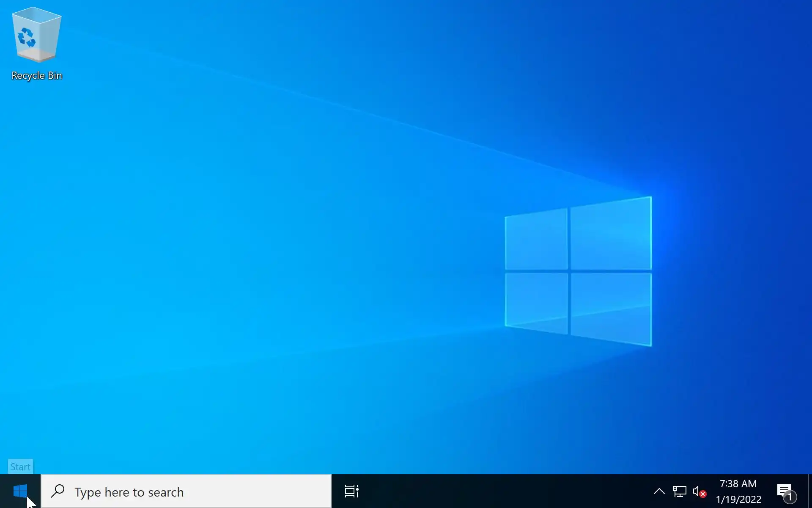
Task: Click the Recycle Bin text label
Action: [37, 75]
